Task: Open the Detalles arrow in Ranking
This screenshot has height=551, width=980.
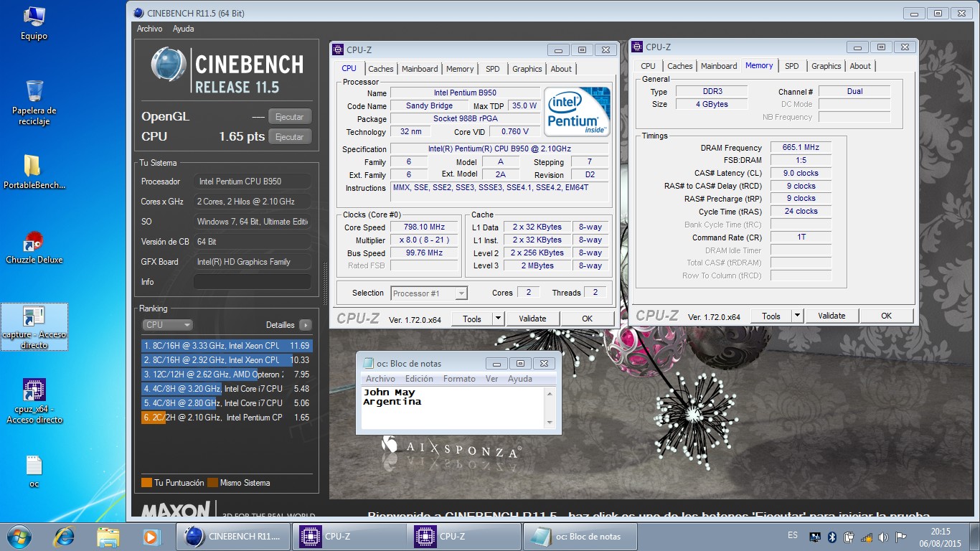Action: click(x=305, y=325)
